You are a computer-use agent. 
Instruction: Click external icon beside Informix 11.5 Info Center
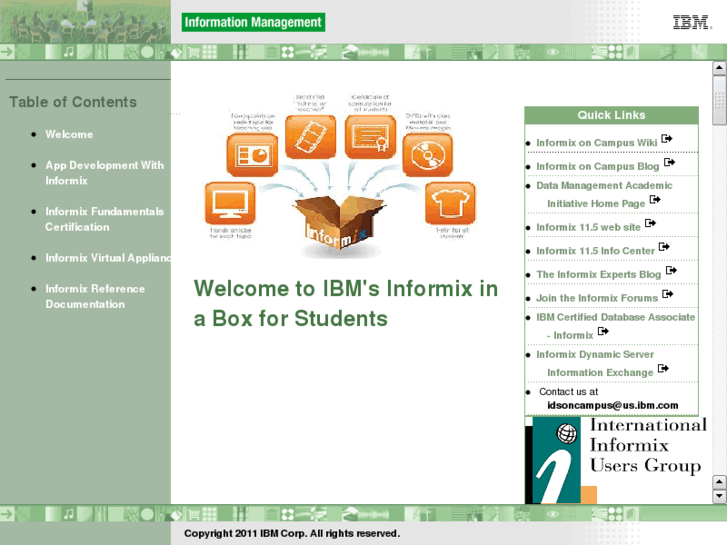point(664,247)
